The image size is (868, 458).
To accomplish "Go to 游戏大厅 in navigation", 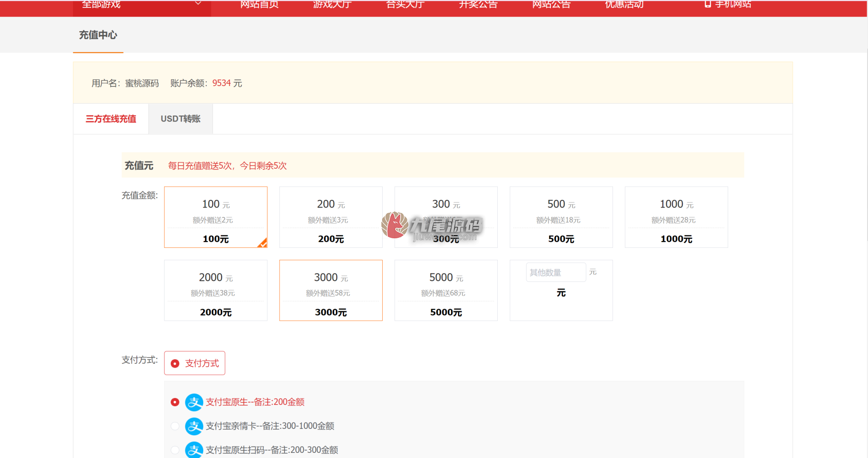I will point(332,4).
